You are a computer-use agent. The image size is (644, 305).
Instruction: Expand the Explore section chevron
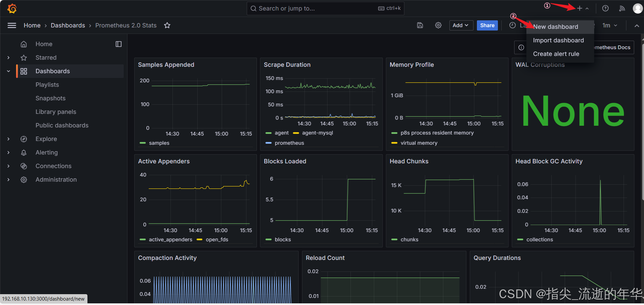pos(8,139)
